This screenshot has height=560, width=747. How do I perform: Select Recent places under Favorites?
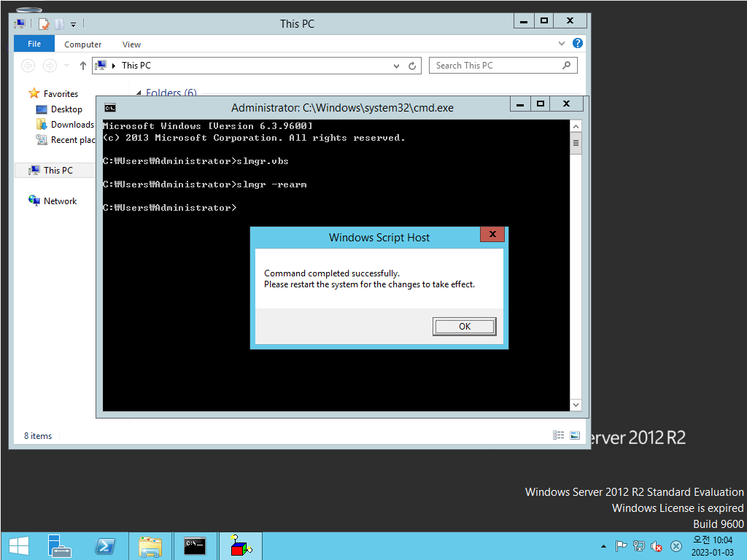(x=65, y=139)
